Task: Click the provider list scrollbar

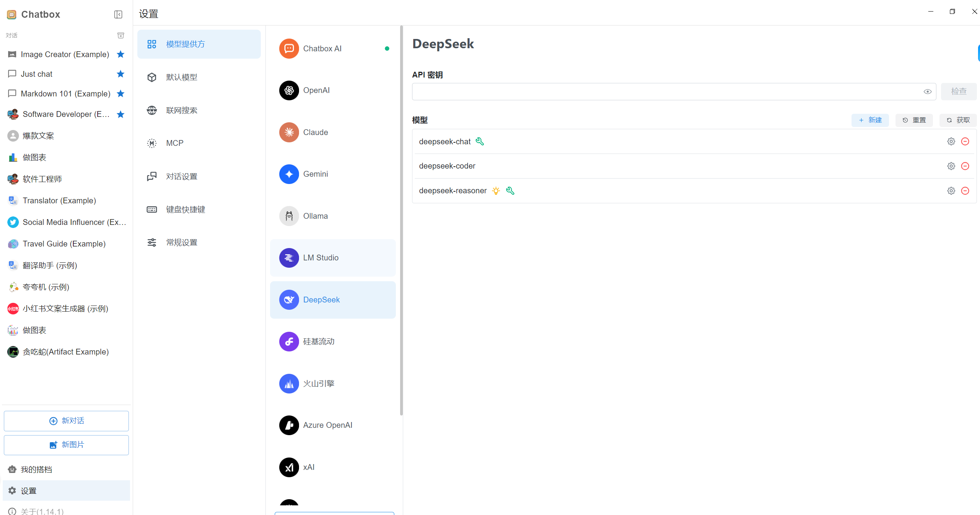Action: pyautogui.click(x=401, y=220)
